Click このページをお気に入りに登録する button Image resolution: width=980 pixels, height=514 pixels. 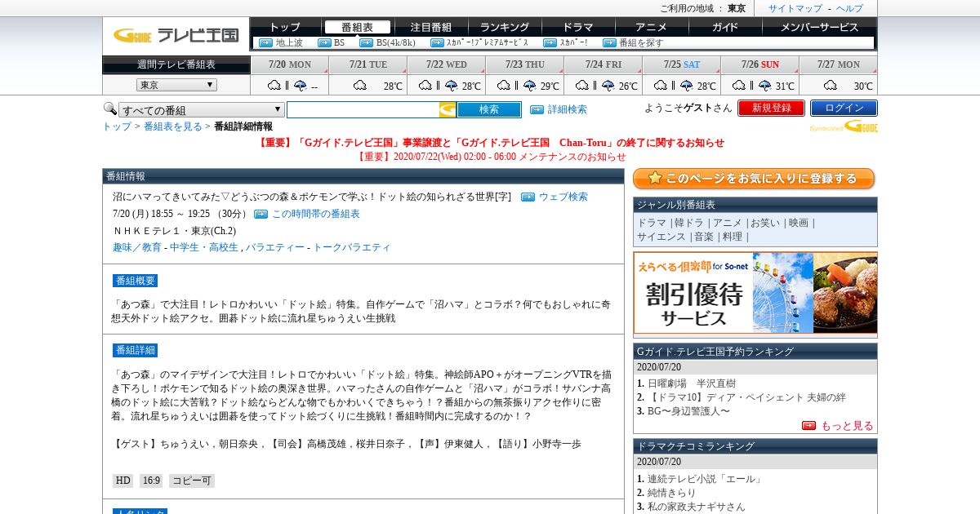click(x=754, y=179)
